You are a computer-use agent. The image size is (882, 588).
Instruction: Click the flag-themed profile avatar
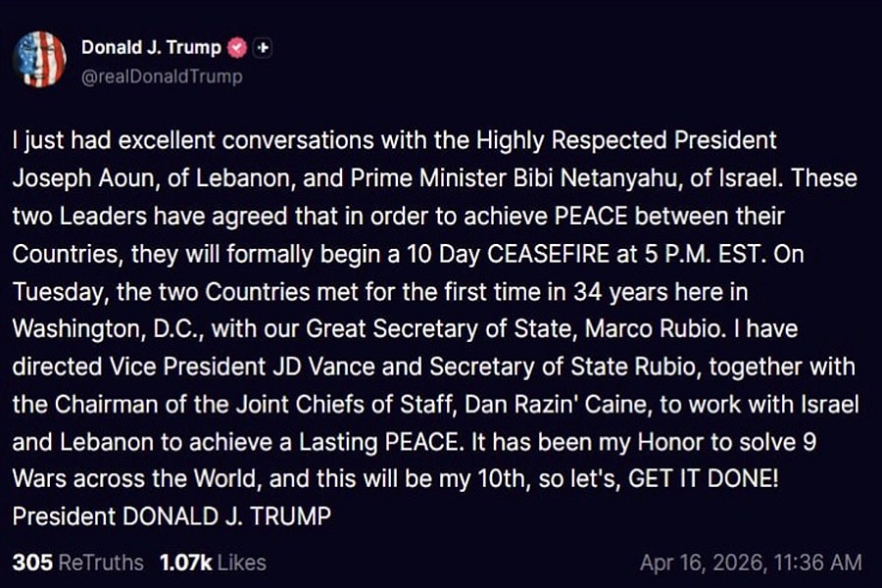coord(39,59)
